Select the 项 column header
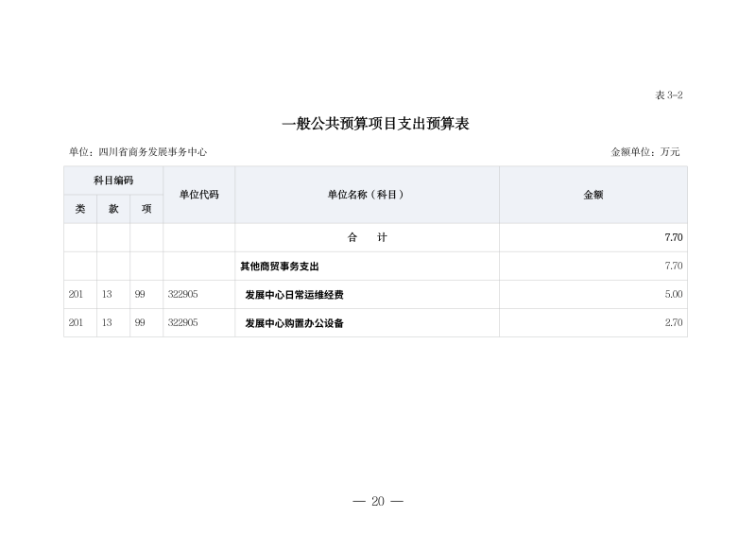756x534 pixels. pos(146,209)
